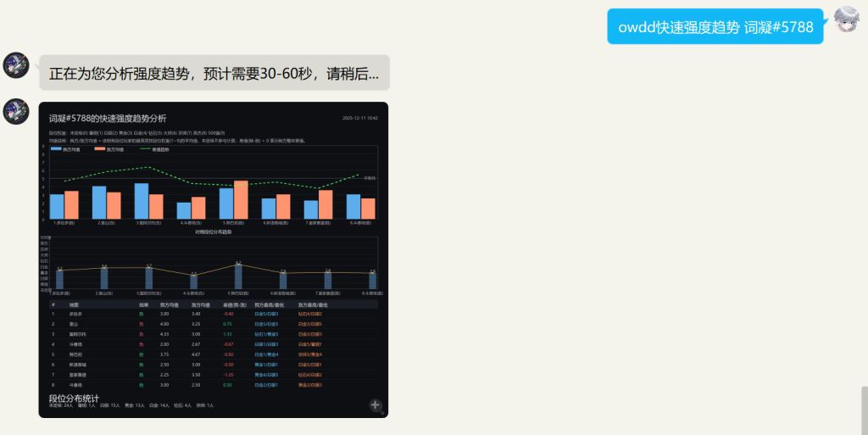Click the owdd快速强度趋势 blue message bubble
This screenshot has width=868, height=435.
pos(715,26)
